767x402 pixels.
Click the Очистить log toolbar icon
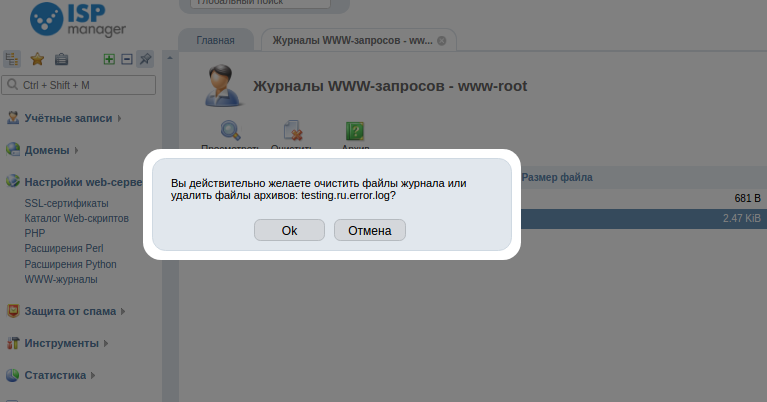[x=293, y=131]
